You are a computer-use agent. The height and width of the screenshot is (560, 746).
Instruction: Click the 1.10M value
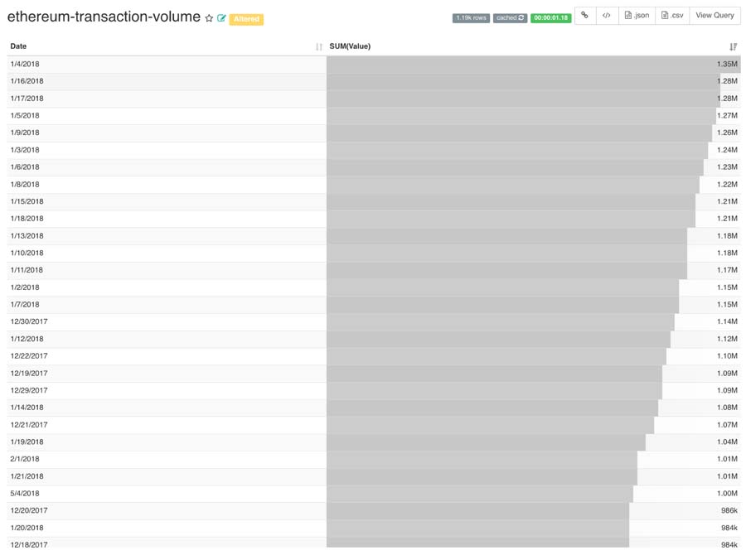click(727, 356)
